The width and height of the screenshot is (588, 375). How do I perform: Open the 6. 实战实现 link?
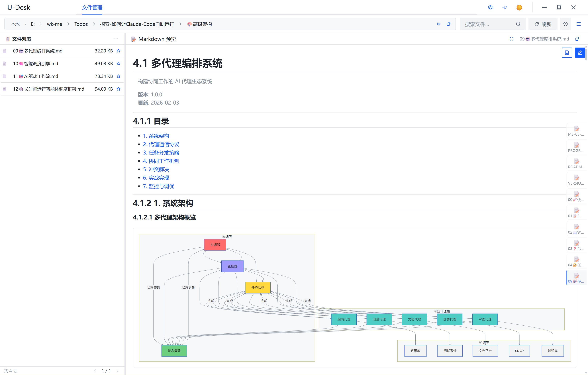click(156, 178)
